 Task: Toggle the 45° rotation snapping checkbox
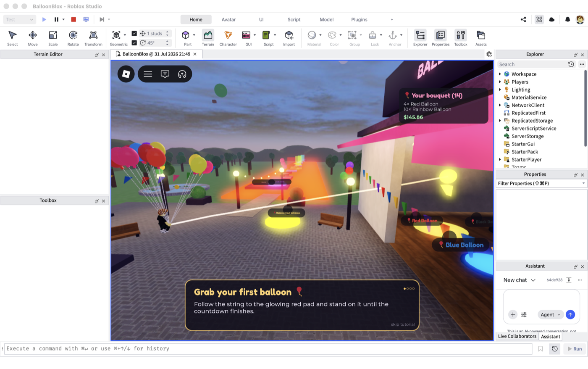134,43
